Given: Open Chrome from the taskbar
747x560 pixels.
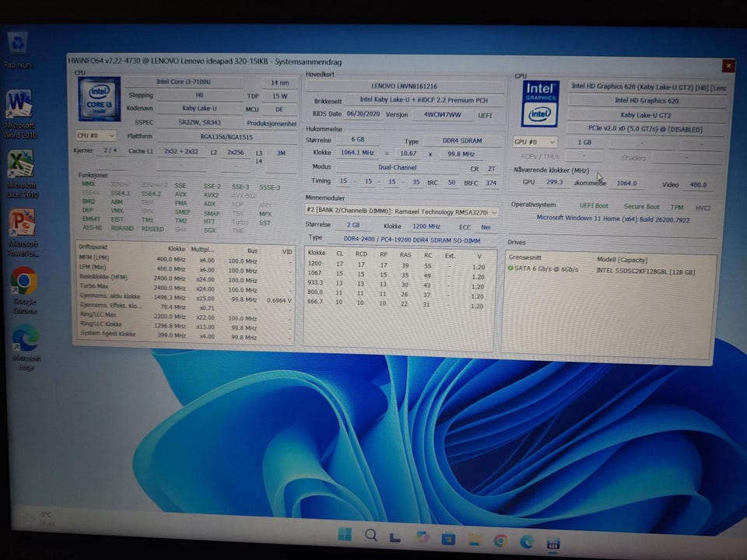Looking at the screenshot, I should [500, 541].
